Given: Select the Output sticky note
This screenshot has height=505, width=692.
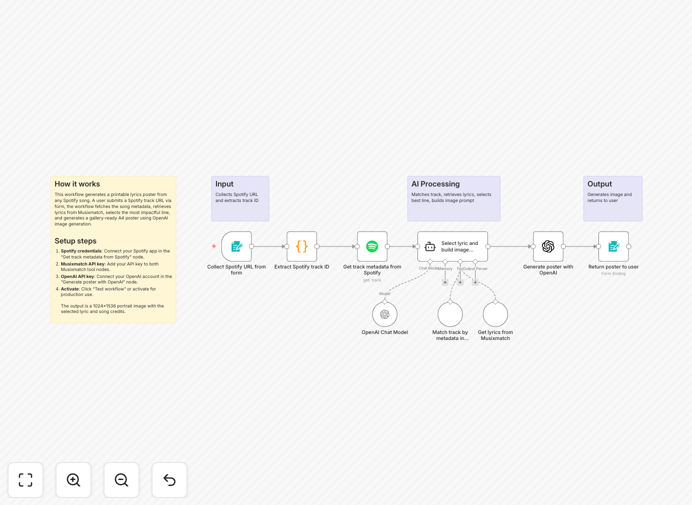Looking at the screenshot, I should click(613, 199).
